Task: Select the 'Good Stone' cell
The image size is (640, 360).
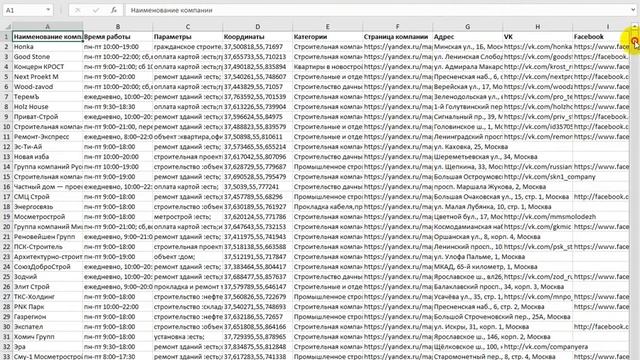Action: click(x=48, y=57)
